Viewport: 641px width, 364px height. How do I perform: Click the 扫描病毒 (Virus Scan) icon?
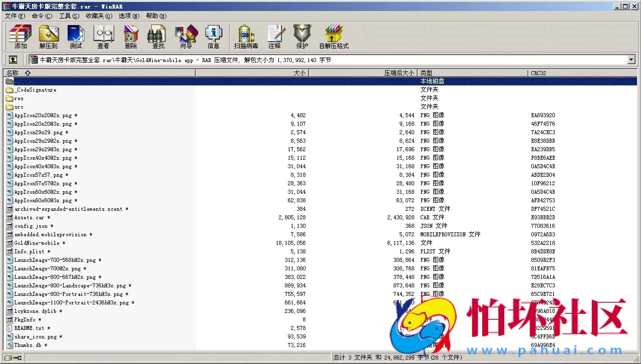pyautogui.click(x=246, y=37)
